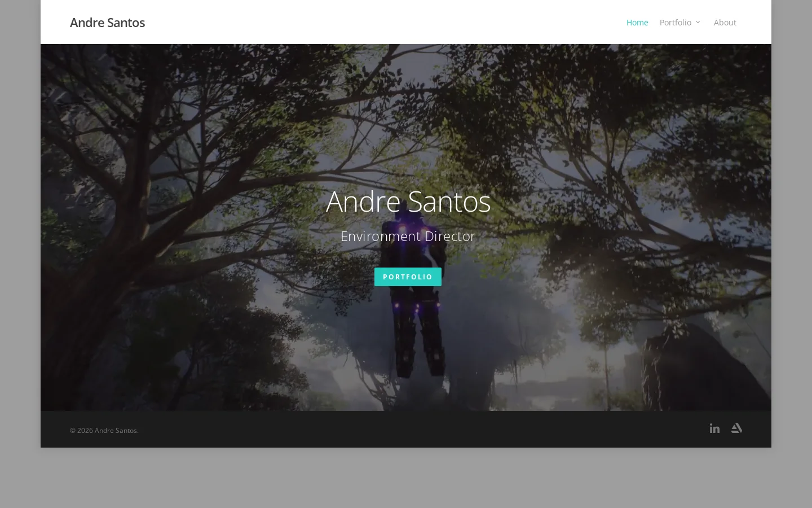812x508 pixels.
Task: Click the © 2026 Andre Santos copyright text
Action: (104, 430)
